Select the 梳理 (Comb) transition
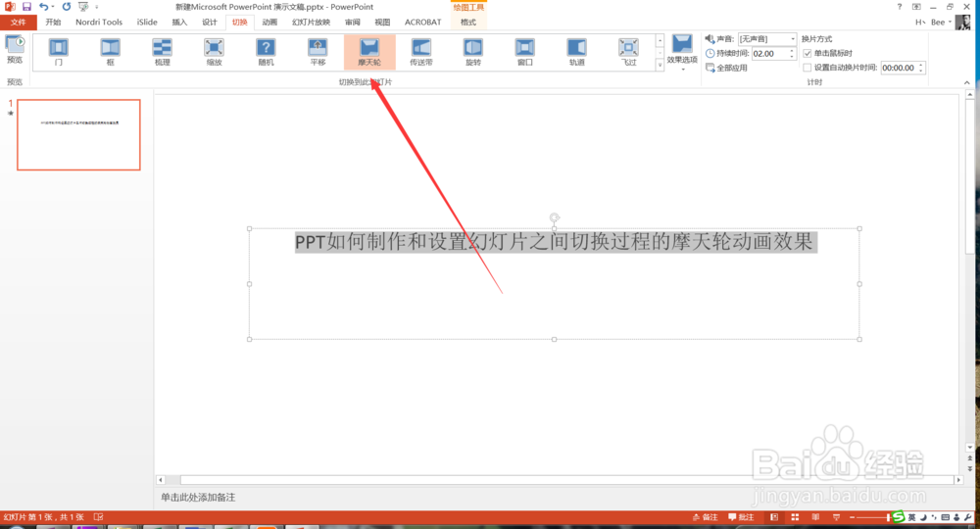Viewport: 980px width, 529px height. tap(162, 52)
